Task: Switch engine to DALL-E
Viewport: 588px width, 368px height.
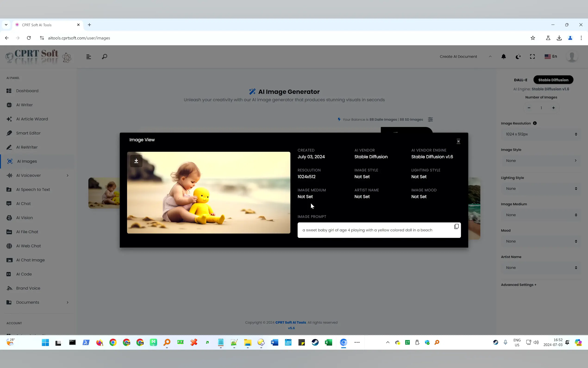Action: click(520, 80)
